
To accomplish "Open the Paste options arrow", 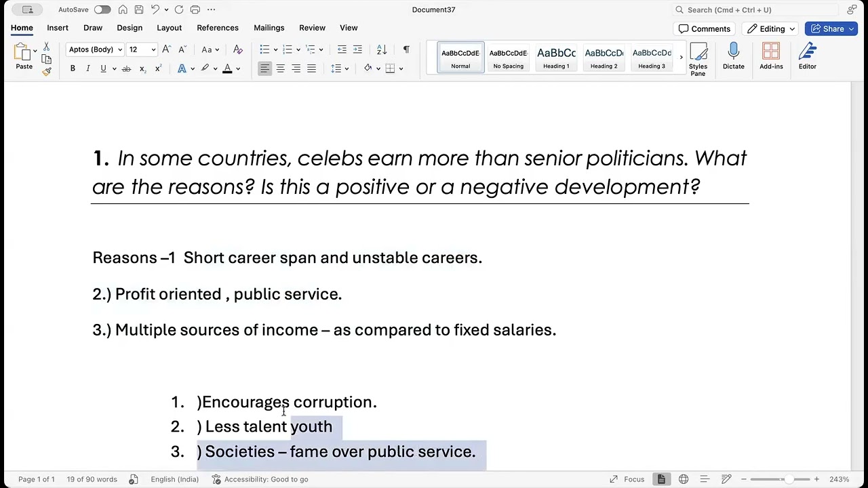I will pyautogui.click(x=35, y=52).
